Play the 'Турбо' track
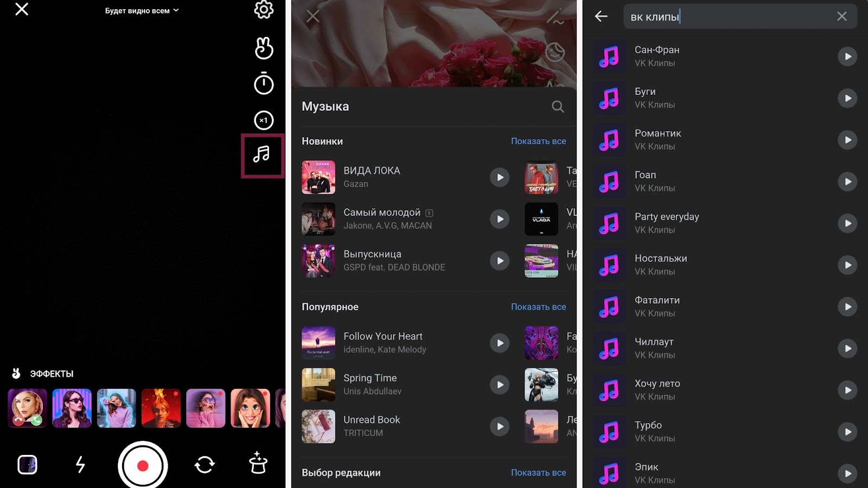Image resolution: width=868 pixels, height=488 pixels. click(x=847, y=432)
